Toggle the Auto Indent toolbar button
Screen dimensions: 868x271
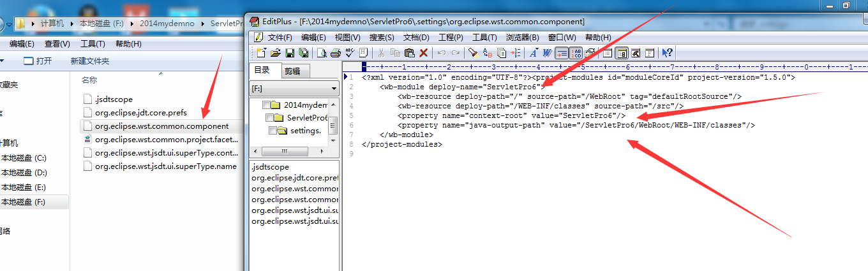point(562,52)
